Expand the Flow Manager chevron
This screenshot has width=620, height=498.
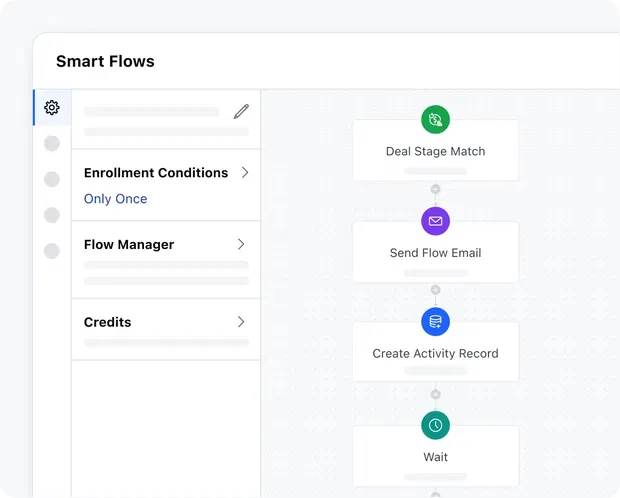(x=241, y=244)
